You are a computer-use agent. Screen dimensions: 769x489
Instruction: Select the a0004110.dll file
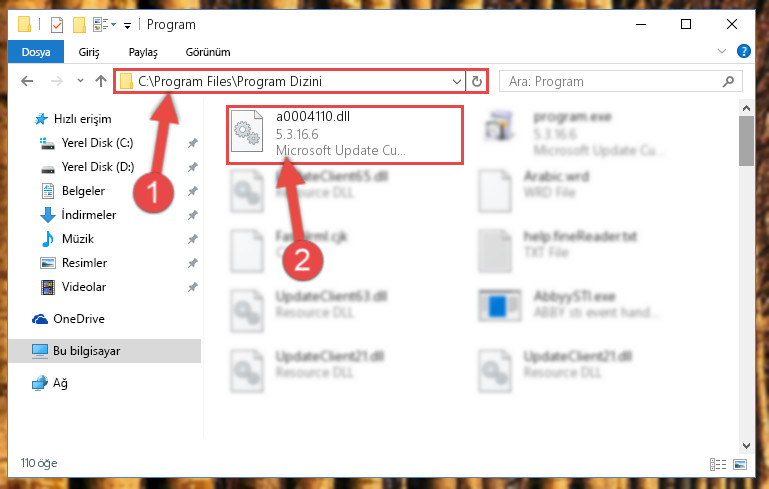[344, 134]
